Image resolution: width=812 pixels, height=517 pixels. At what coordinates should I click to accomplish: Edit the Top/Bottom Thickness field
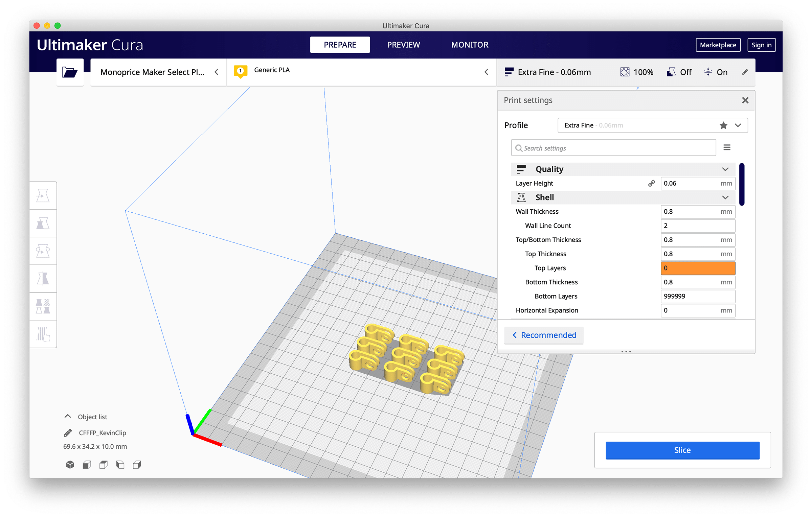(698, 240)
